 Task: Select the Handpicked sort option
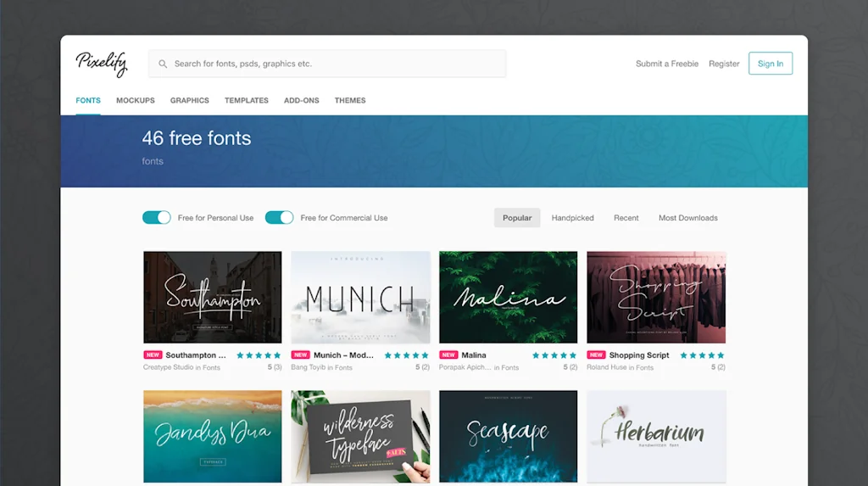pyautogui.click(x=572, y=218)
